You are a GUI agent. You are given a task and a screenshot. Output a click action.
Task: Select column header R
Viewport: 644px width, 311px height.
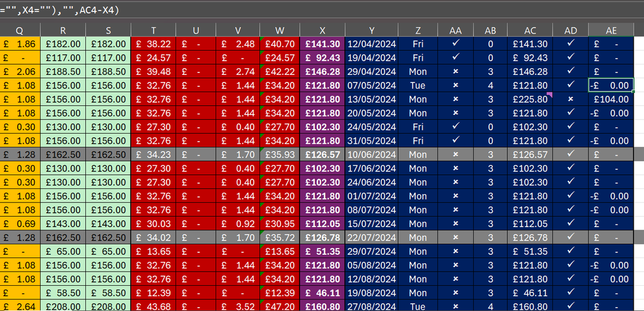click(63, 30)
